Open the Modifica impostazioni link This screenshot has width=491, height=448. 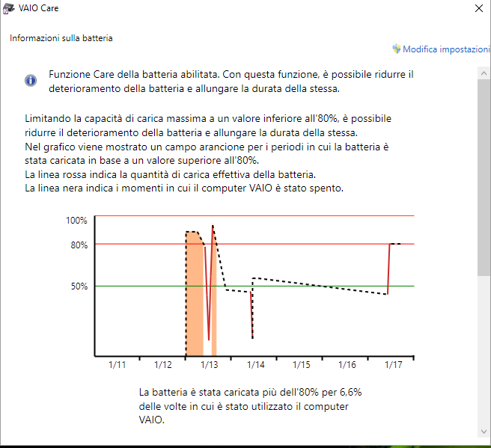coord(446,49)
